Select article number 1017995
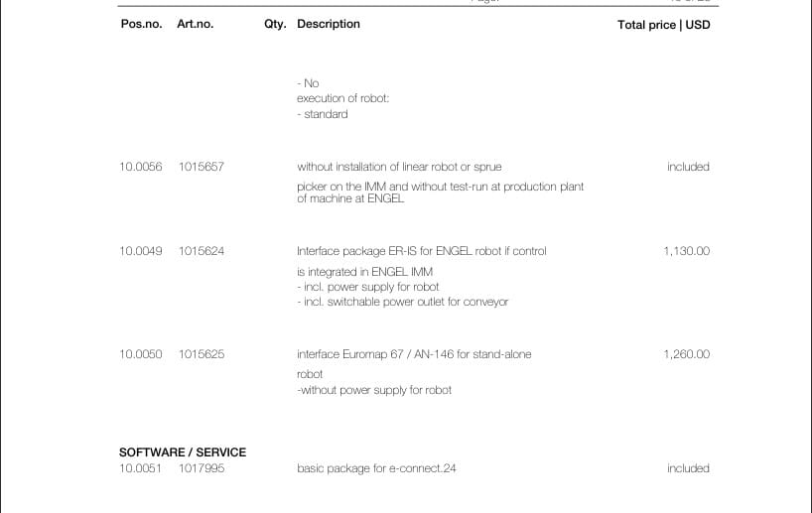This screenshot has width=812, height=513. [202, 468]
